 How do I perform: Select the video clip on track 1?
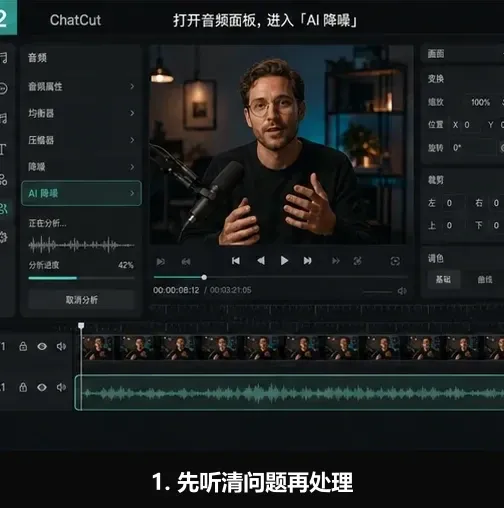pyautogui.click(x=293, y=348)
